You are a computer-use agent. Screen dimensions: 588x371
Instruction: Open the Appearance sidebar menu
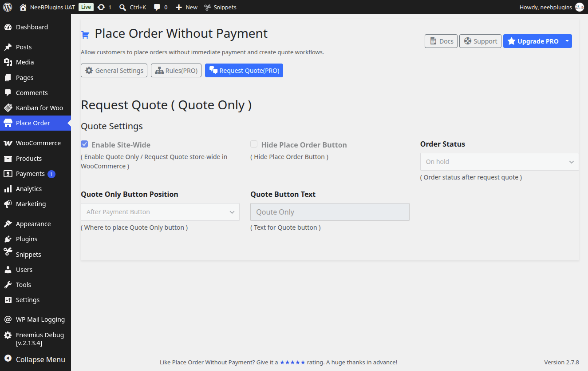coord(36,224)
